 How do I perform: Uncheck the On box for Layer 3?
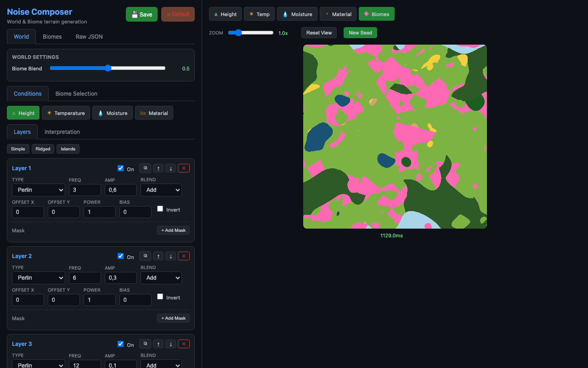click(120, 344)
